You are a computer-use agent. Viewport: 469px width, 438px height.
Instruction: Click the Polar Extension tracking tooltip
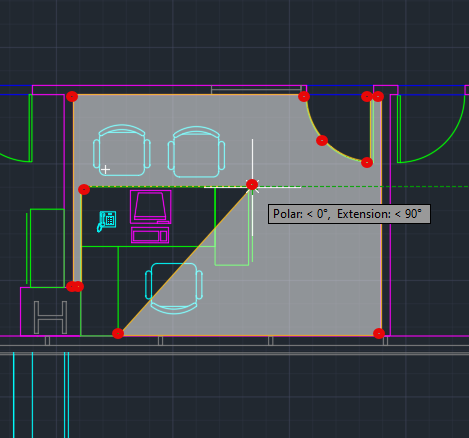(x=349, y=214)
